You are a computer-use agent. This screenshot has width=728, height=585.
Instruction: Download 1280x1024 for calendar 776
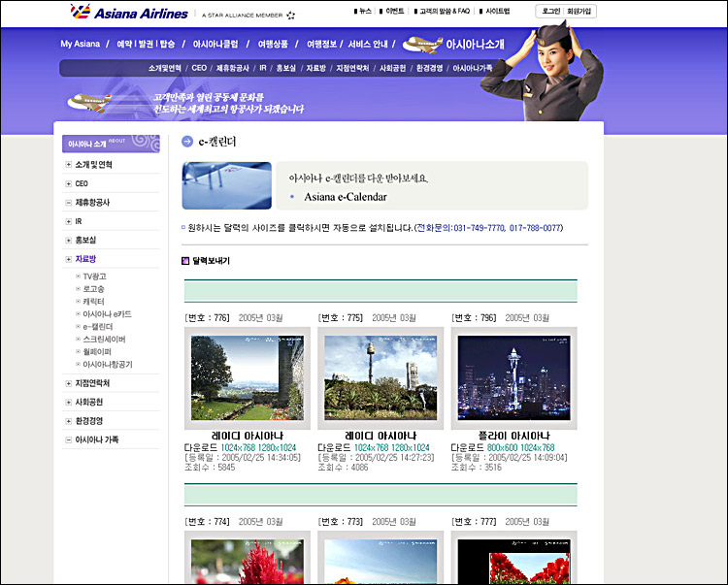click(278, 447)
